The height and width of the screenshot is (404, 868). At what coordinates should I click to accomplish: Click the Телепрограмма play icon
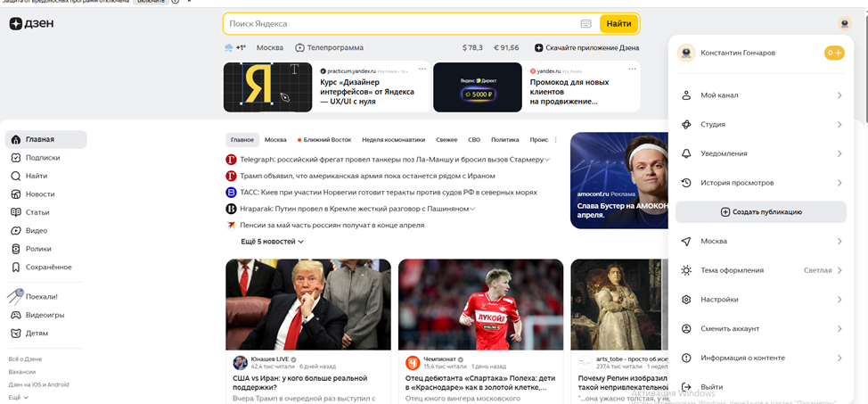click(x=299, y=47)
